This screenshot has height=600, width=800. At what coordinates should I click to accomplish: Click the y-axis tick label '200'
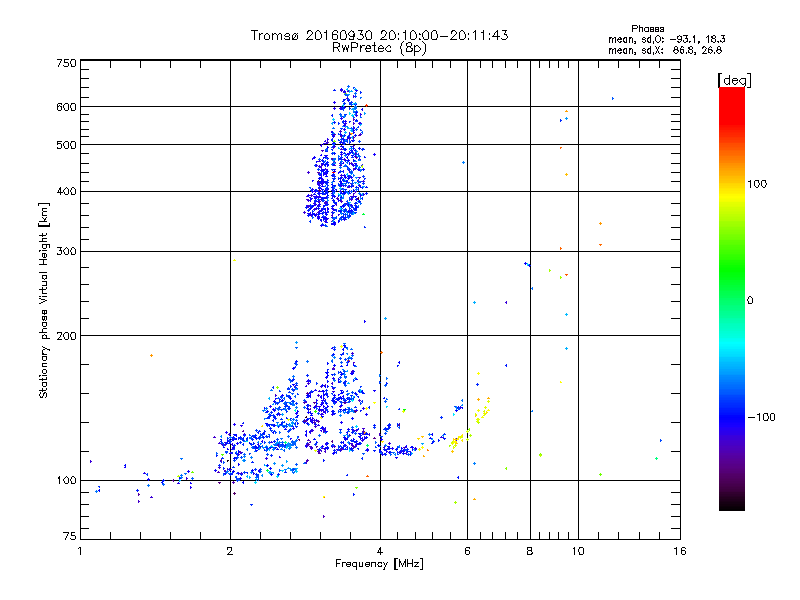pyautogui.click(x=66, y=336)
